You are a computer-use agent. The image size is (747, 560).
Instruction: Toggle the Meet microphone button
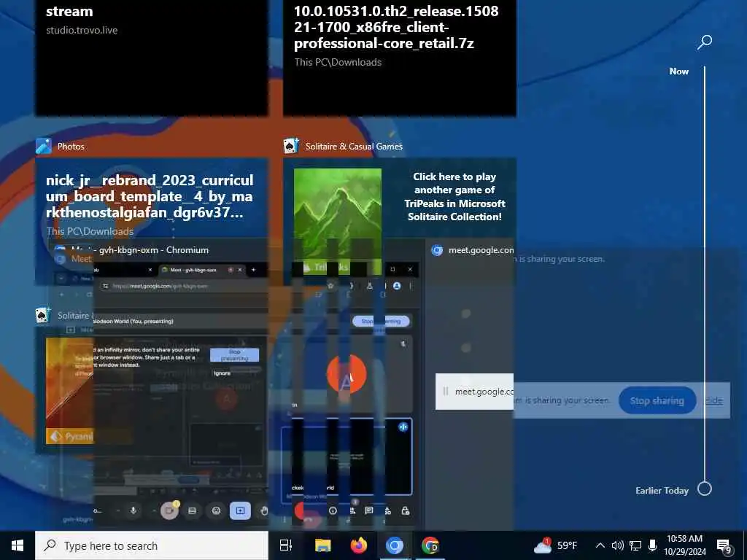pos(133,510)
